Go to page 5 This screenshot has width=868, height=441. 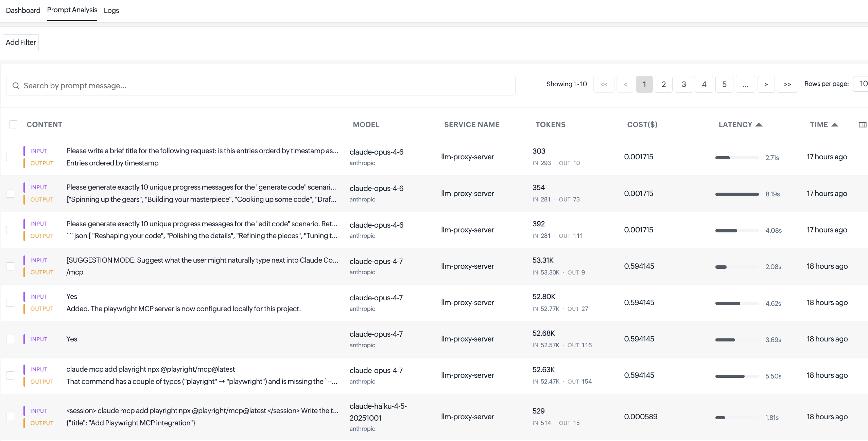click(725, 84)
